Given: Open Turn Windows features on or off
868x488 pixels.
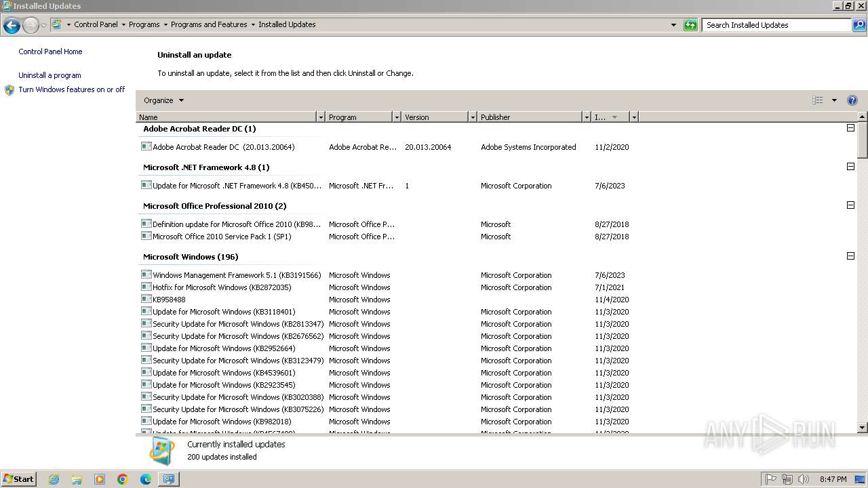Looking at the screenshot, I should (72, 89).
